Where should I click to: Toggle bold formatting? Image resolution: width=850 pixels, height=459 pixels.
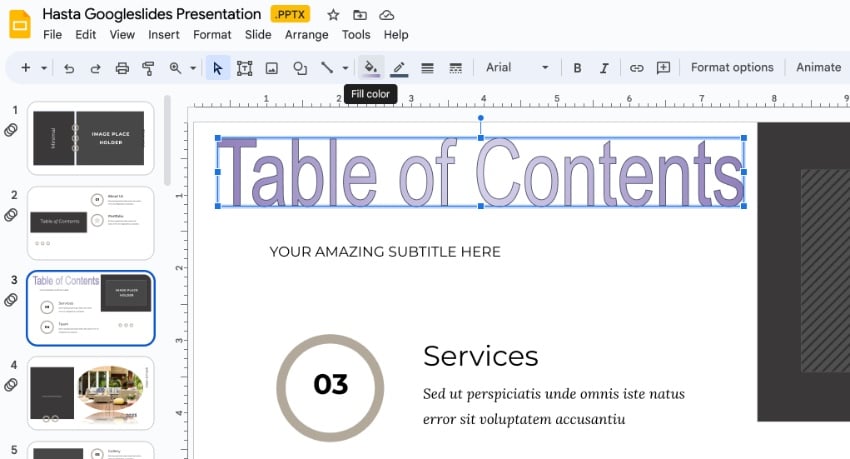click(577, 68)
